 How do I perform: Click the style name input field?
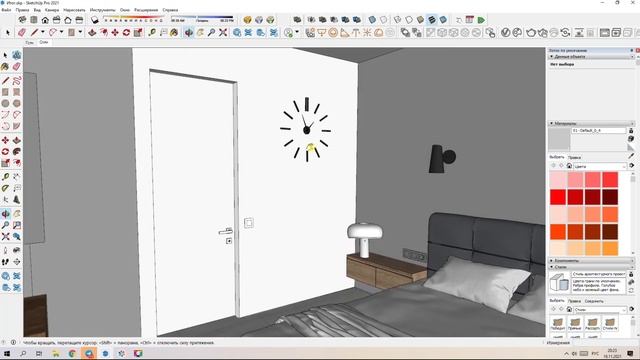598,274
